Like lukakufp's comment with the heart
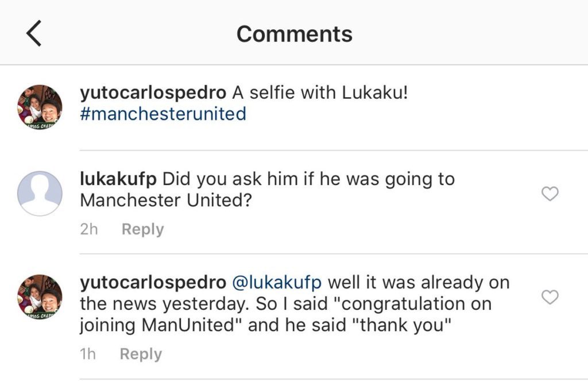The width and height of the screenshot is (588, 381). click(550, 194)
